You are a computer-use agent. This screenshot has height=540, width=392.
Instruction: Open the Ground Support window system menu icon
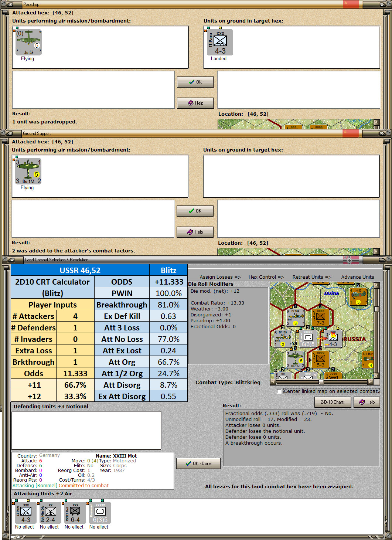pos(10,133)
